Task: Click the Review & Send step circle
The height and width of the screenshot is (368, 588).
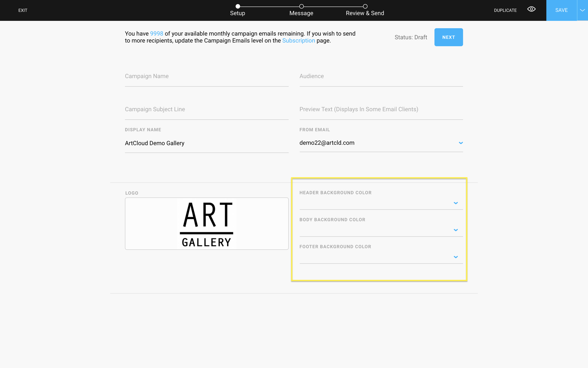Action: (x=365, y=6)
